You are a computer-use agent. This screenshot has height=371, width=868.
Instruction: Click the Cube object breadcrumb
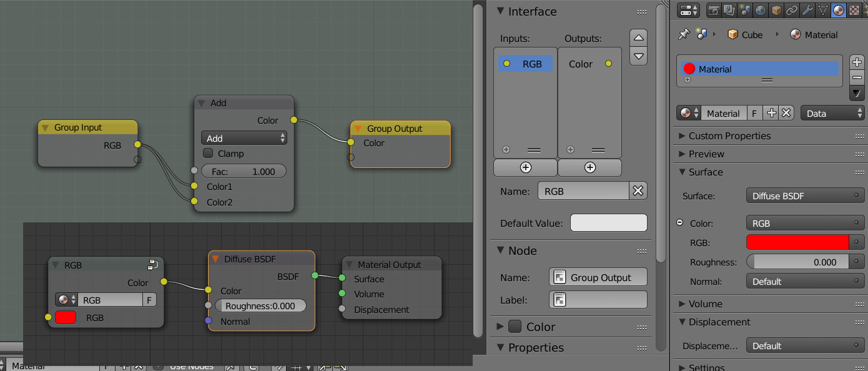(745, 35)
